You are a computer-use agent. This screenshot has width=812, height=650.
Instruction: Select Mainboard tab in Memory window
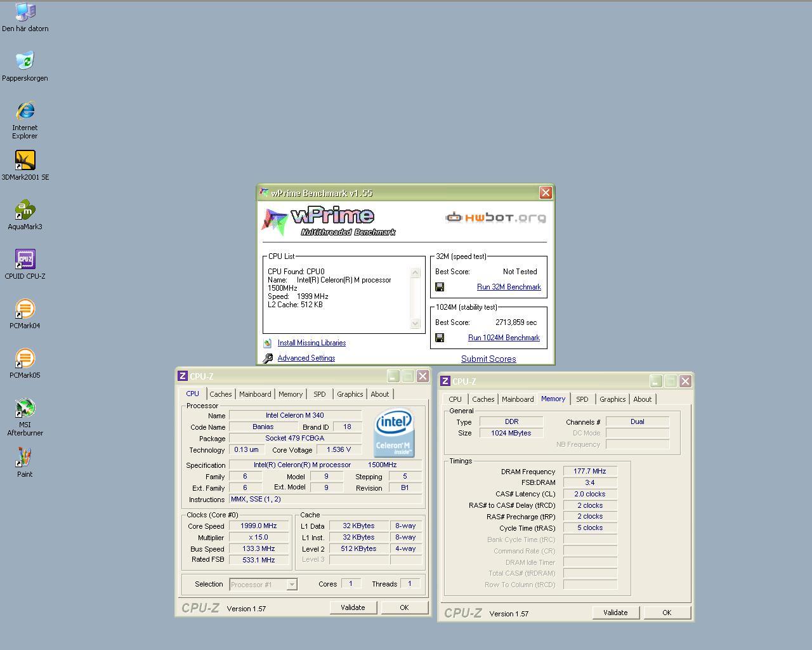(518, 399)
